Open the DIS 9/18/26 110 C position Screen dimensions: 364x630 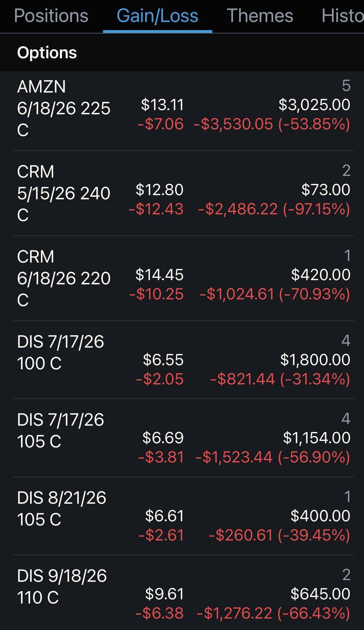pyautogui.click(x=62, y=587)
